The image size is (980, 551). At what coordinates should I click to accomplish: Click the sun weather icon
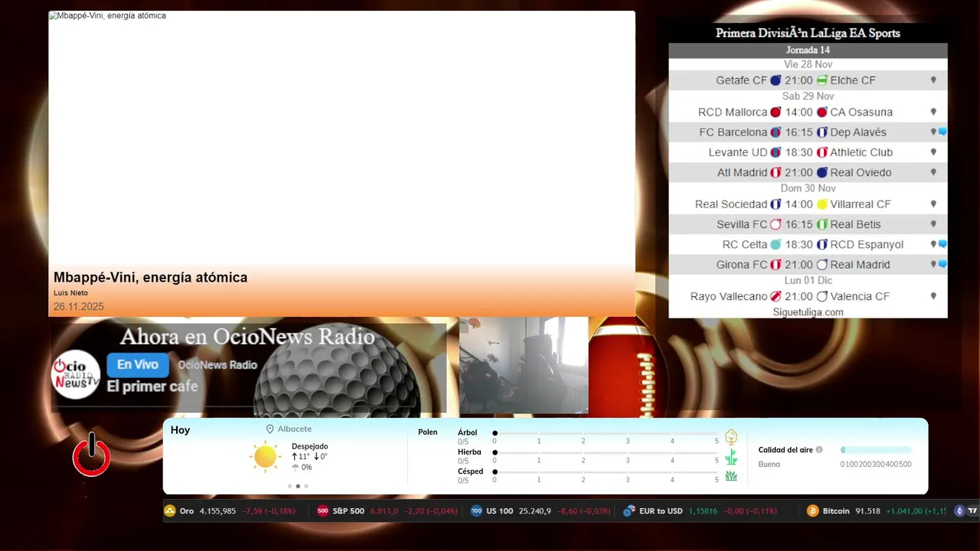point(265,456)
